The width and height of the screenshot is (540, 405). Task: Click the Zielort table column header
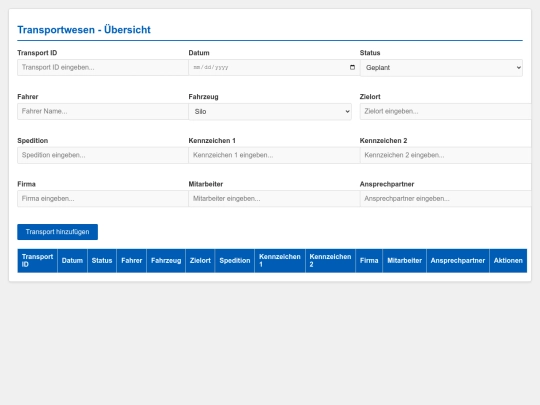pyautogui.click(x=200, y=261)
